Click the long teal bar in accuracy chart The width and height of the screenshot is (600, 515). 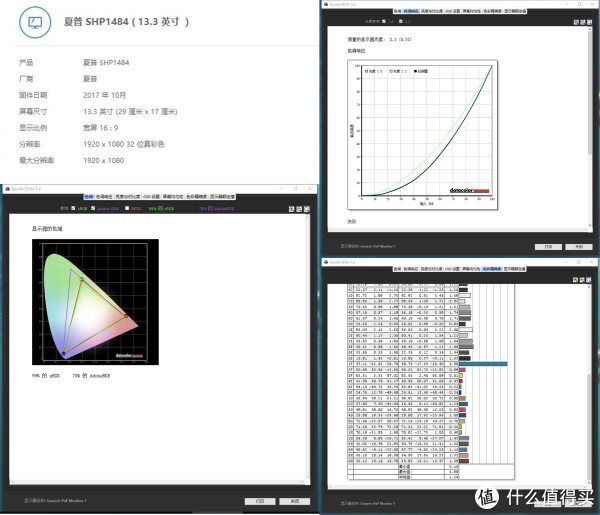[x=480, y=365]
